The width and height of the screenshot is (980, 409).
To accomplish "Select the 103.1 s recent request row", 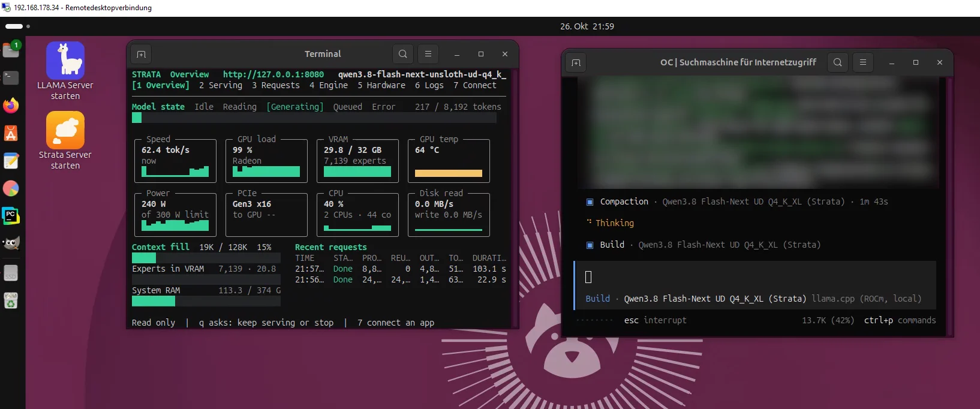I will point(401,269).
